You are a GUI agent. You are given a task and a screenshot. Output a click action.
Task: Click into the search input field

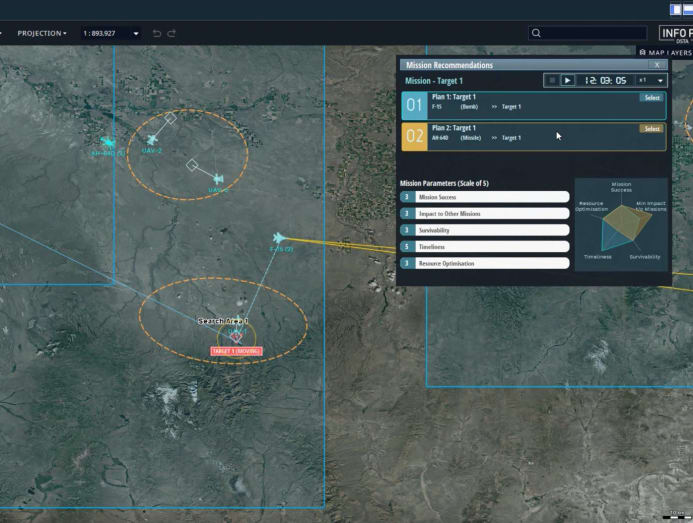pos(595,33)
